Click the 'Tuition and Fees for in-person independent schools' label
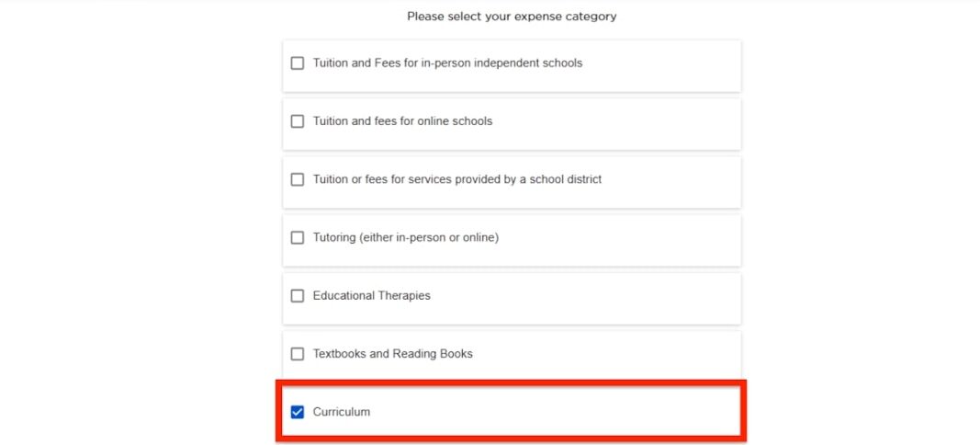This screenshot has width=980, height=445. (x=447, y=63)
